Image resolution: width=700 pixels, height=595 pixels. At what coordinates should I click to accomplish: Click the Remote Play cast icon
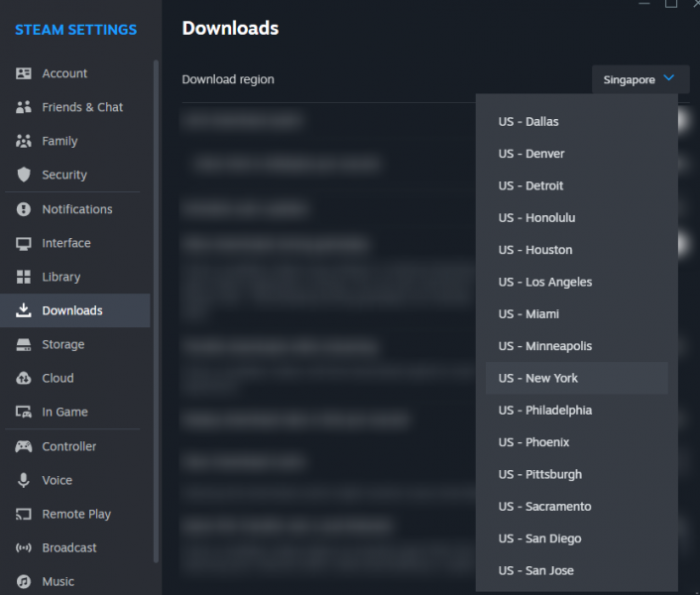(x=23, y=515)
